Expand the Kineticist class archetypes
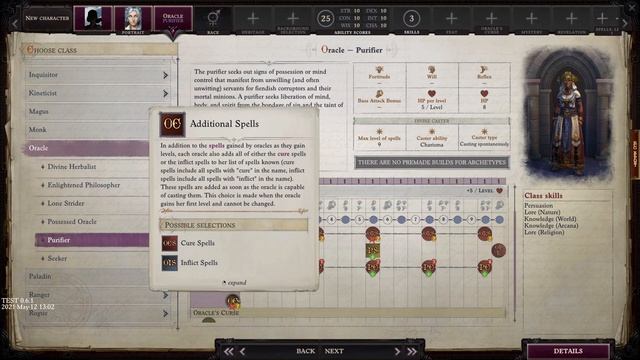Image resolution: width=640 pixels, height=360 pixels. click(x=165, y=93)
